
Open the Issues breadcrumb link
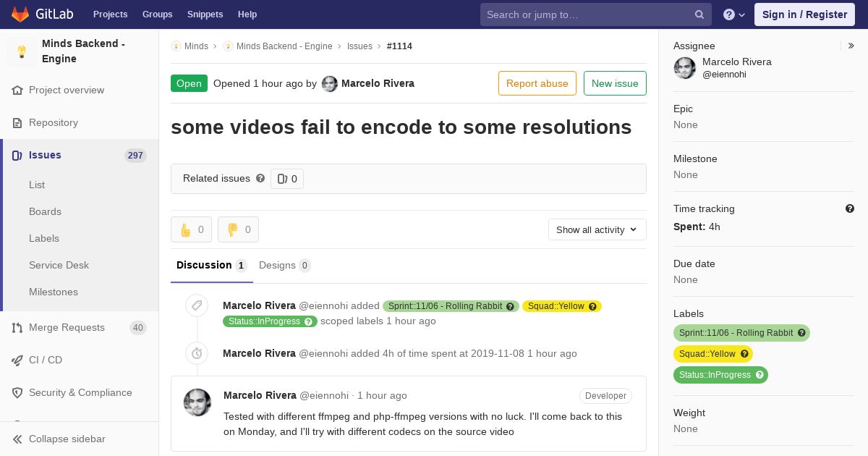tap(359, 46)
